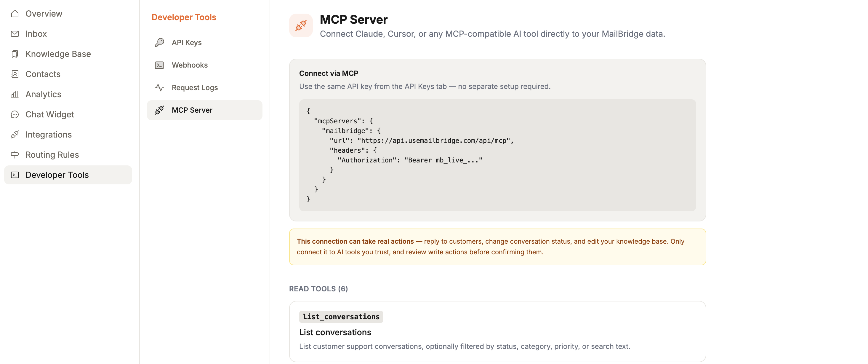Click the Authorization Bearer line in code

[410, 160]
